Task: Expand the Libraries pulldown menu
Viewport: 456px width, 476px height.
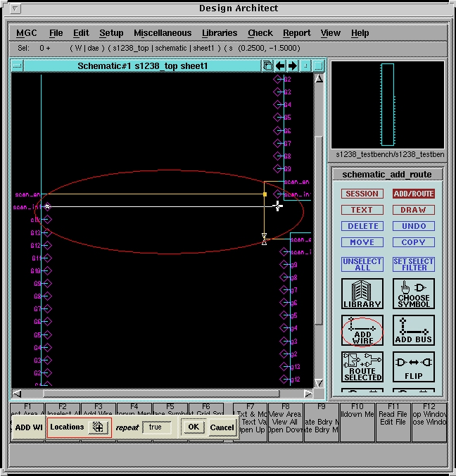Action: pos(220,33)
